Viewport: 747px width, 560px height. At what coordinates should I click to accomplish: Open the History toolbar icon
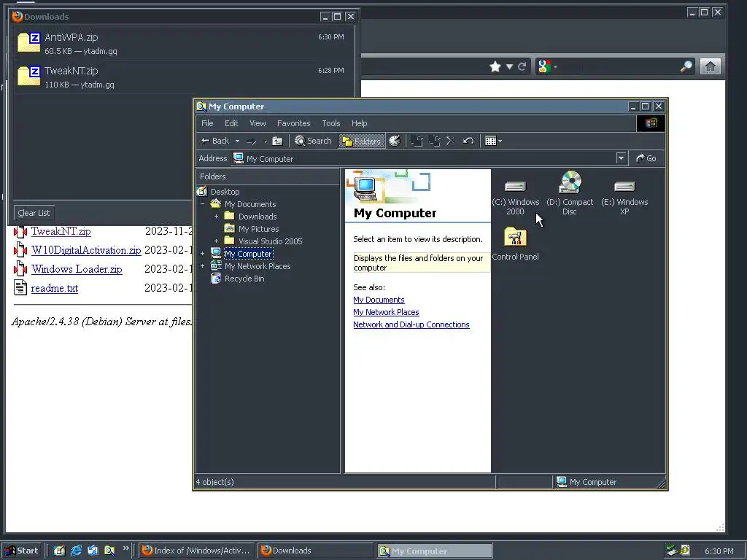pos(395,141)
